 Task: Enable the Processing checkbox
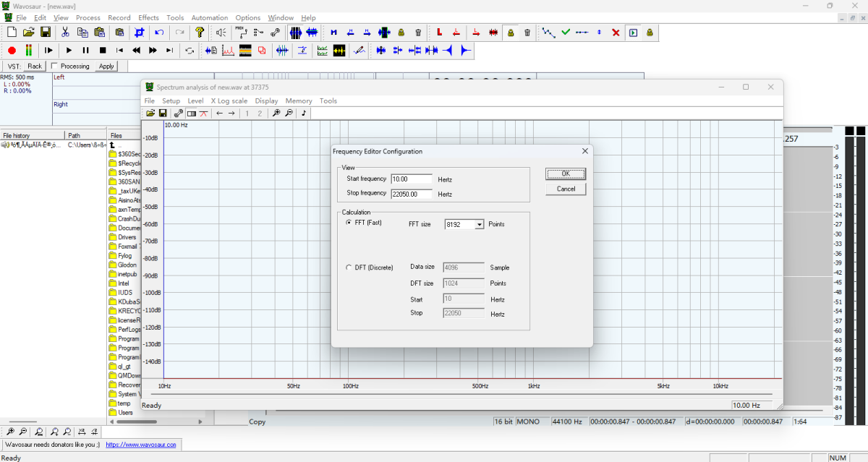pos(55,67)
